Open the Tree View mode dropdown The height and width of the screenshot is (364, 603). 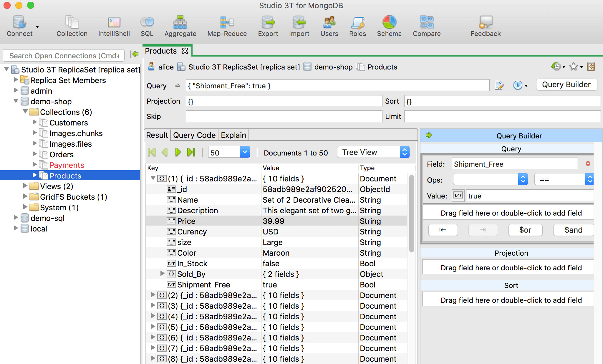click(373, 152)
